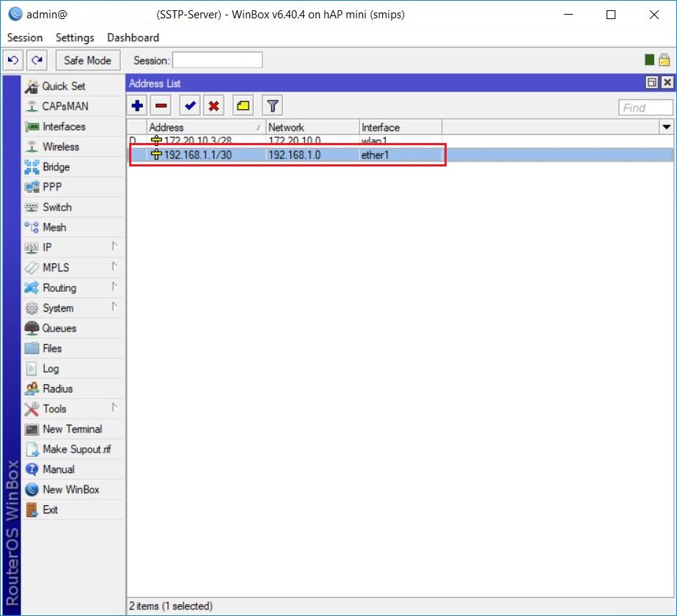Open the Settings menu

(x=75, y=37)
